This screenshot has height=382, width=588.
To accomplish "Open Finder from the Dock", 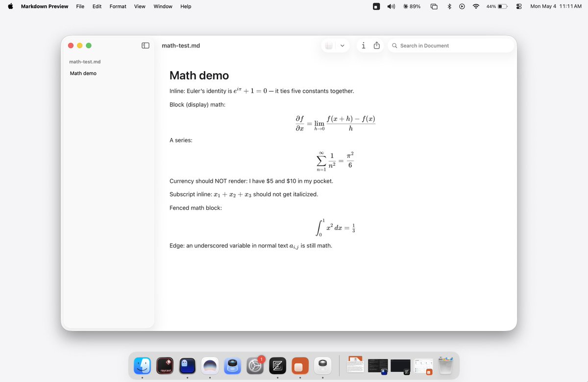I will tap(143, 365).
